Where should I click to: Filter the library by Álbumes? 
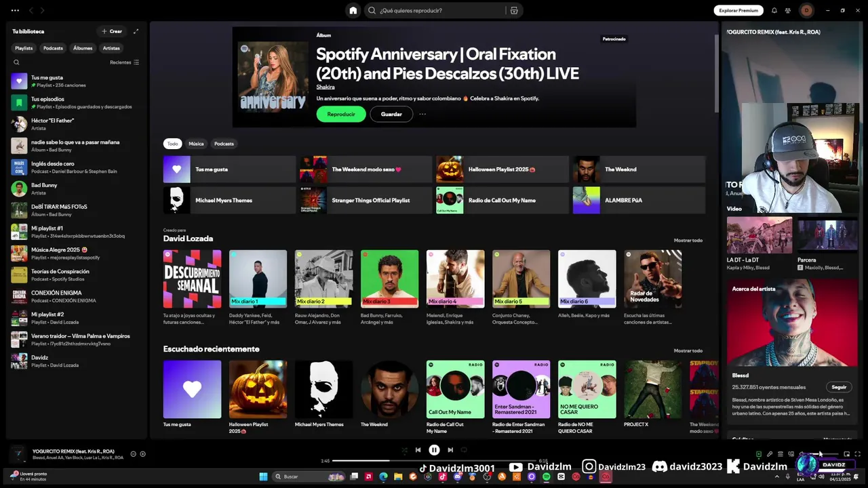click(x=83, y=48)
